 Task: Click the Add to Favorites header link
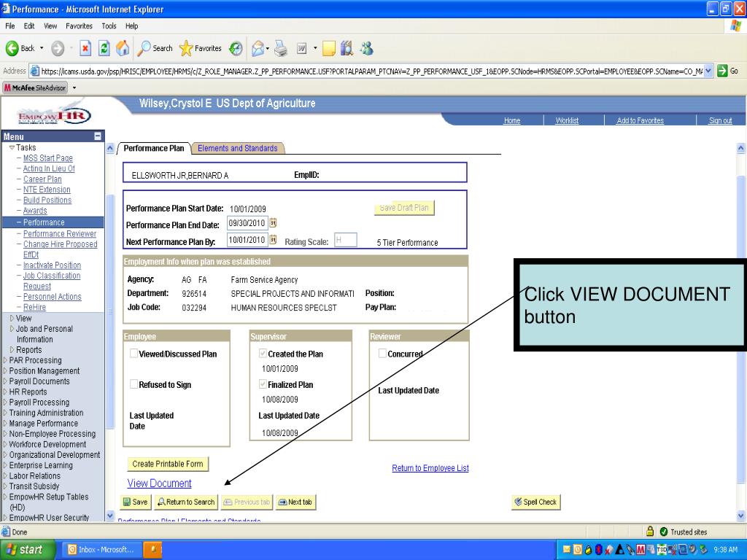(640, 120)
